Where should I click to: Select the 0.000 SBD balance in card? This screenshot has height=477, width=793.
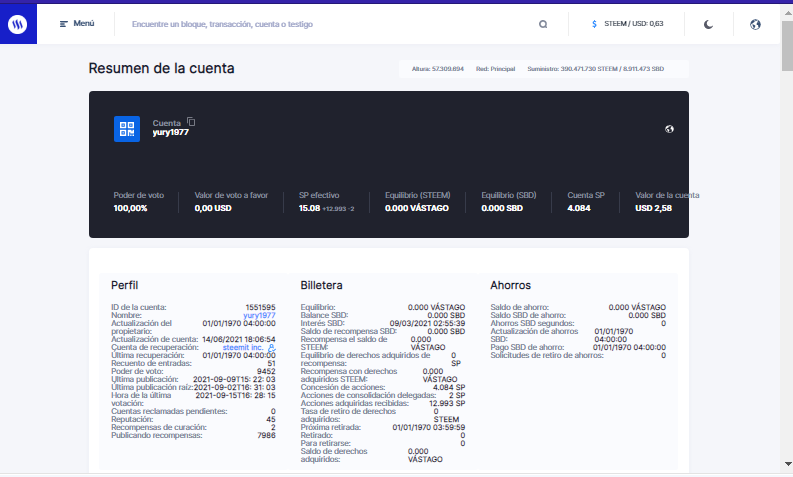[502, 208]
